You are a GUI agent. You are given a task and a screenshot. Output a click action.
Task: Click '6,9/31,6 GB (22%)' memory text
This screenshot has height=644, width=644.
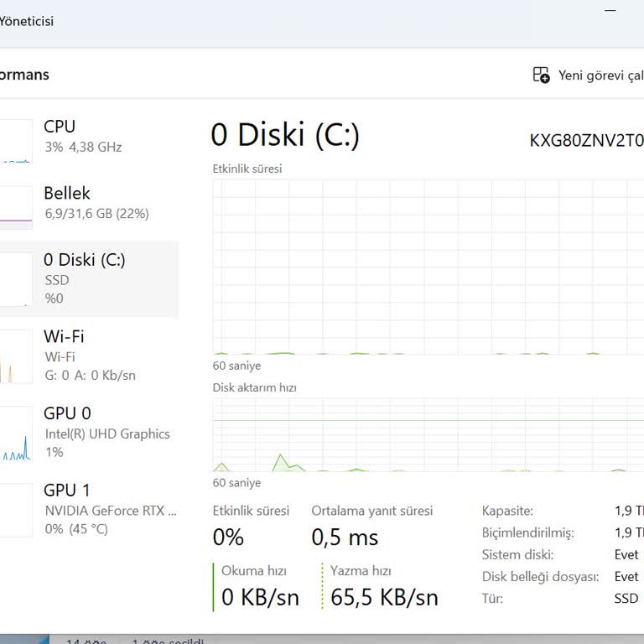click(96, 214)
